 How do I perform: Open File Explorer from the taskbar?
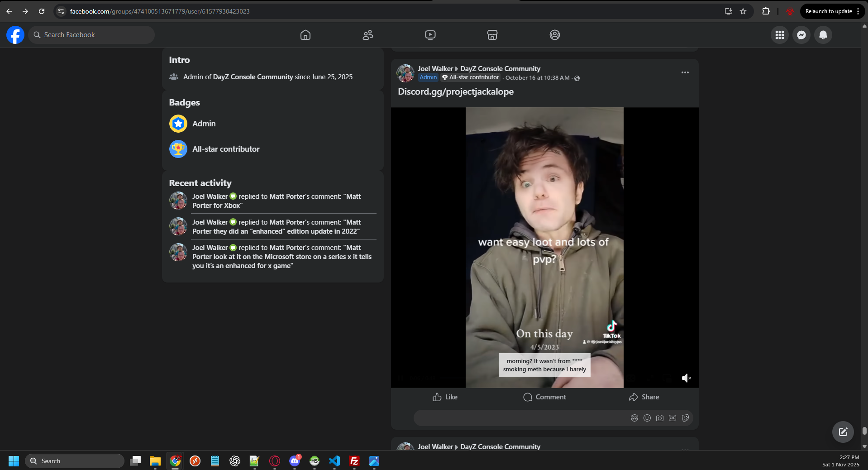click(x=155, y=461)
